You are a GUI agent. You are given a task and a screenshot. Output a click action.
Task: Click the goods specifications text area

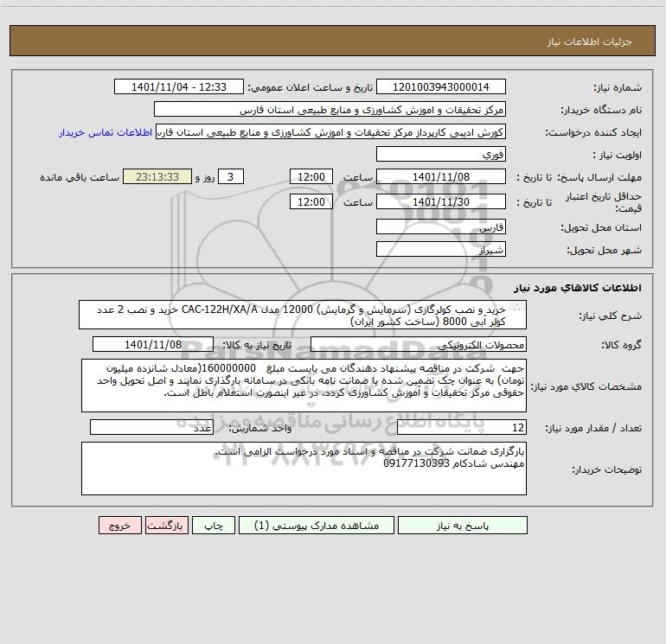[304, 386]
